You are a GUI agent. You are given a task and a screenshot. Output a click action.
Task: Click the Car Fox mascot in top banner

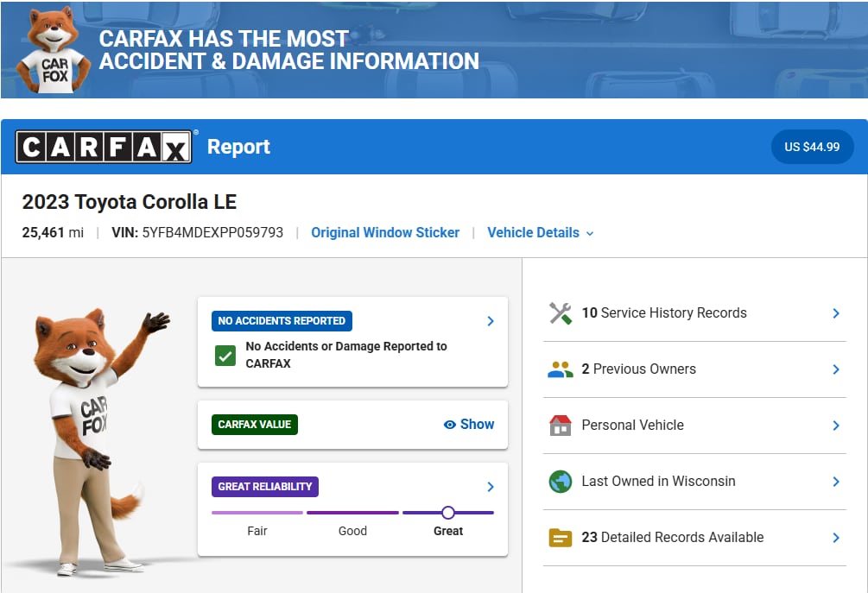click(54, 49)
